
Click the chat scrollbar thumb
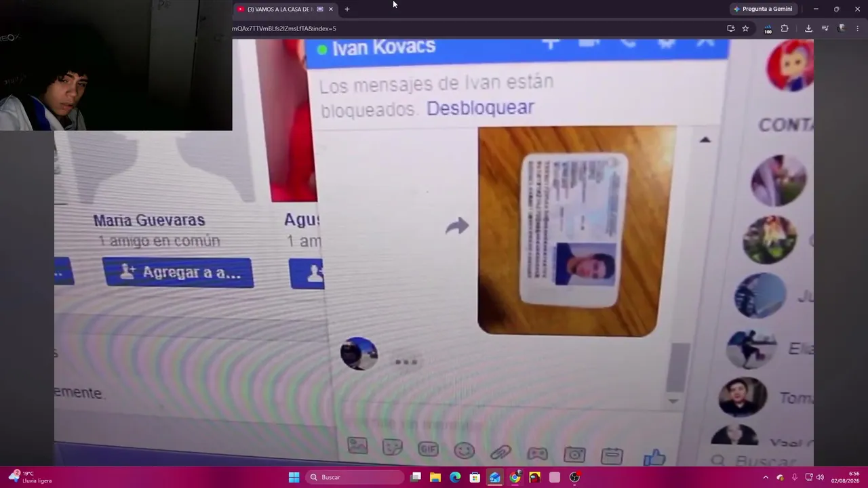click(x=677, y=367)
